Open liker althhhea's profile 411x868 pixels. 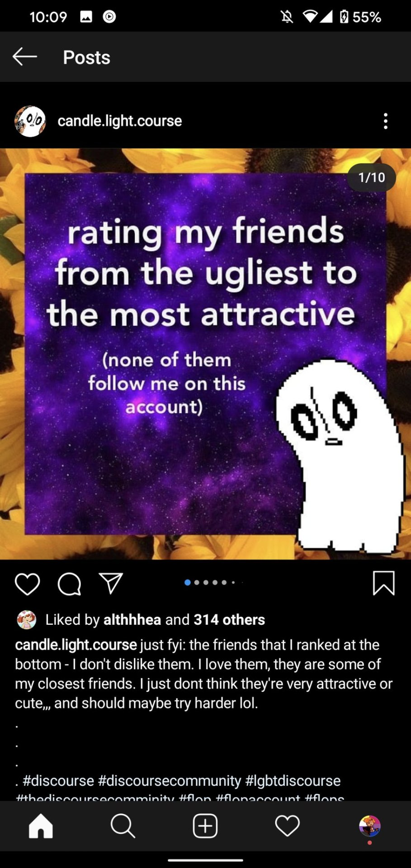132,619
